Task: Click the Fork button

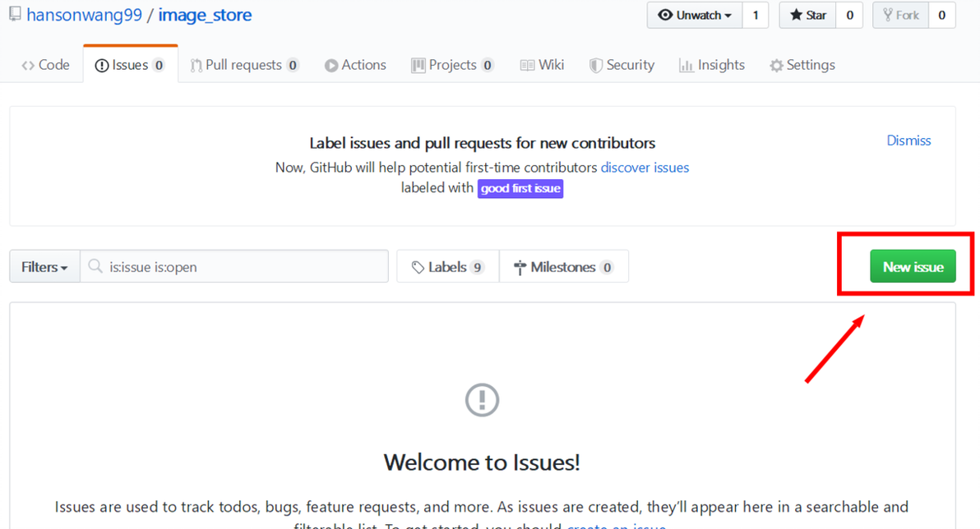Action: tap(900, 15)
